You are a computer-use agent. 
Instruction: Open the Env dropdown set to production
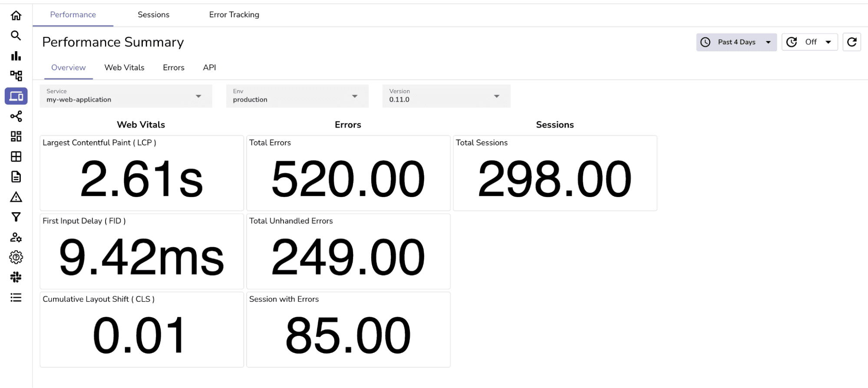tap(297, 96)
